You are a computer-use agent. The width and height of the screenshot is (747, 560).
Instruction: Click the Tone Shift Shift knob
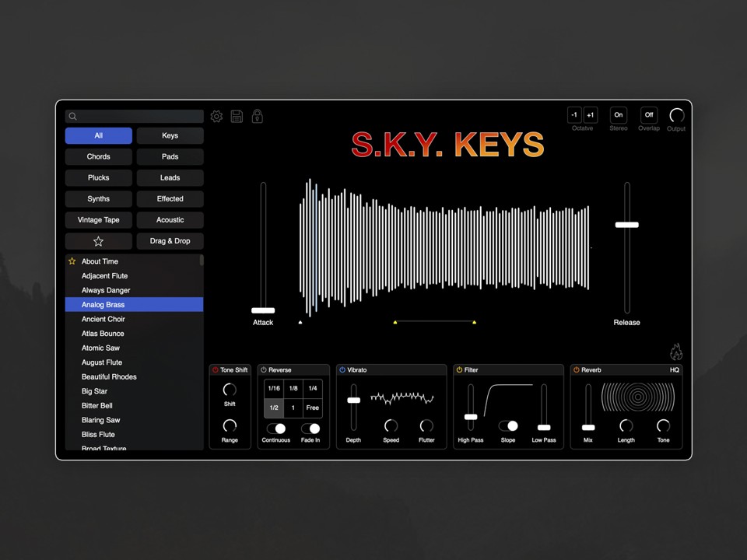[x=230, y=390]
